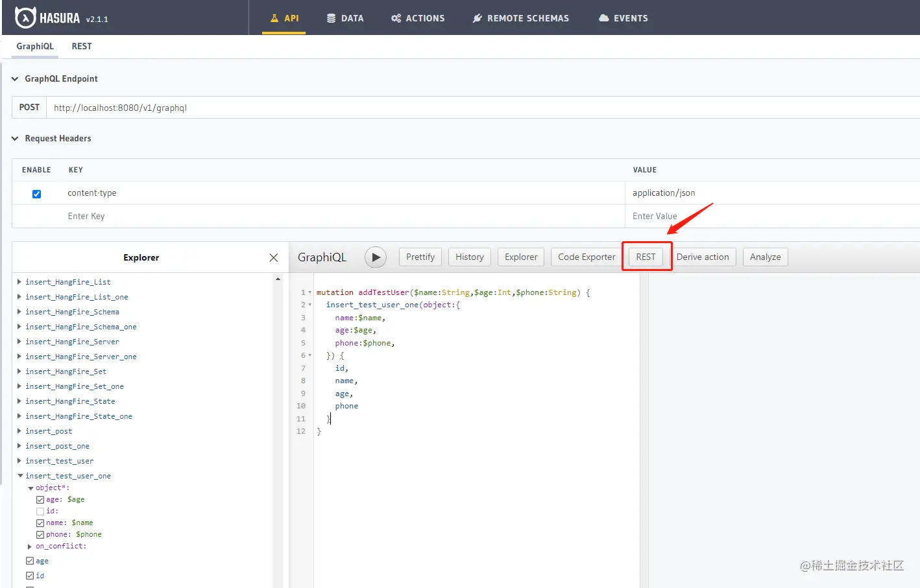Open the REMOTE SCHEMAS tab
Screen dimensions: 920x588
point(521,18)
